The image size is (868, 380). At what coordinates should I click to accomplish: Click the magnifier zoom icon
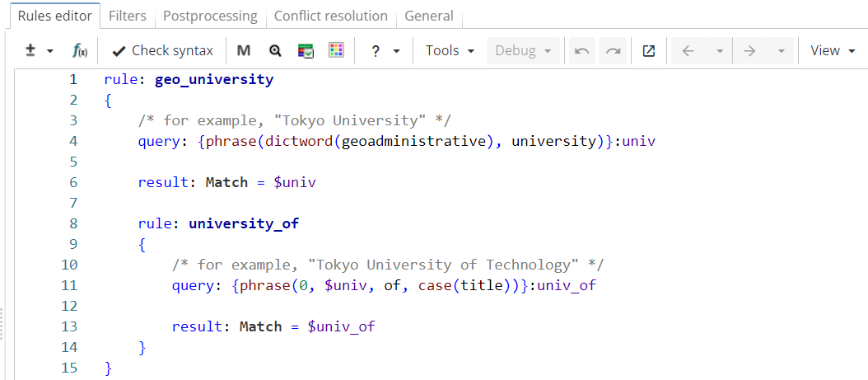point(275,51)
